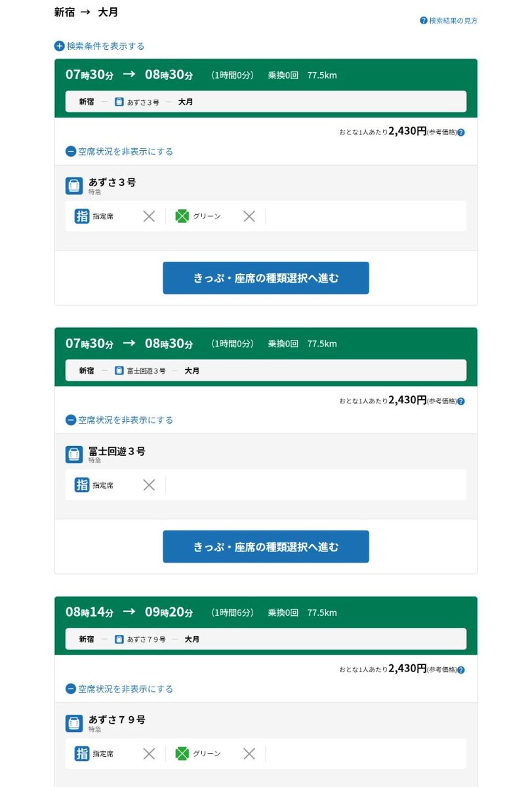Click the 指定席 icon in あずさ７９号 row
Viewport: 532px width, 787px height.
82,754
